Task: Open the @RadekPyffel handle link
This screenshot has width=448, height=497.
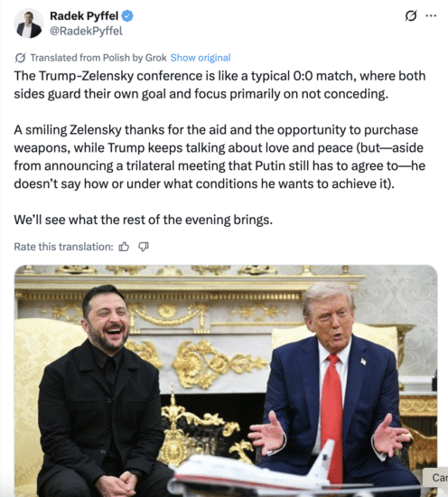Action: (x=86, y=31)
